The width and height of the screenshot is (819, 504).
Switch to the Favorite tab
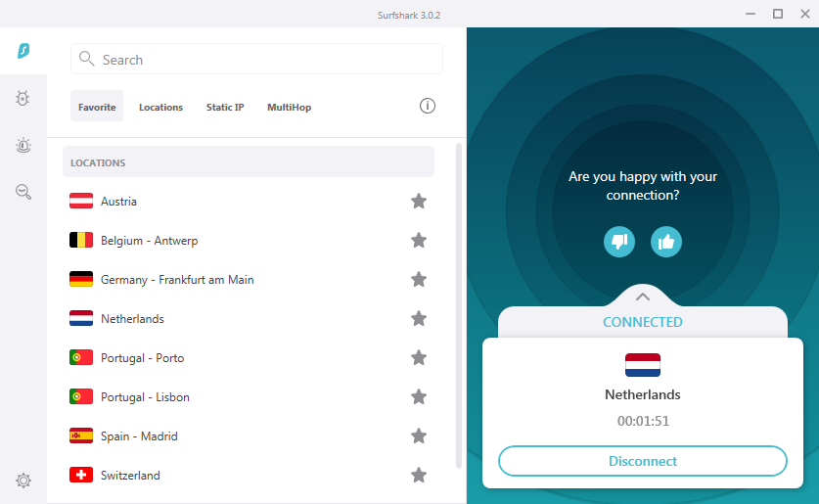pyautogui.click(x=97, y=107)
